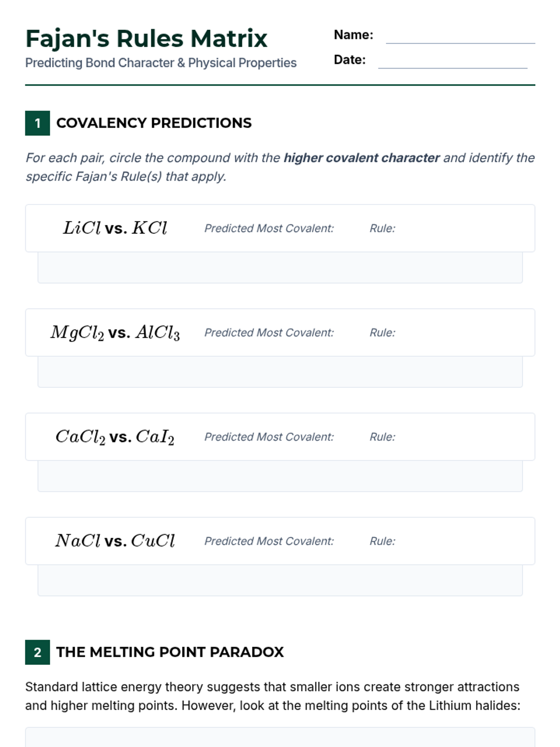This screenshot has width=560, height=747.
Task: Click the section 2 number badge
Action: (37, 652)
